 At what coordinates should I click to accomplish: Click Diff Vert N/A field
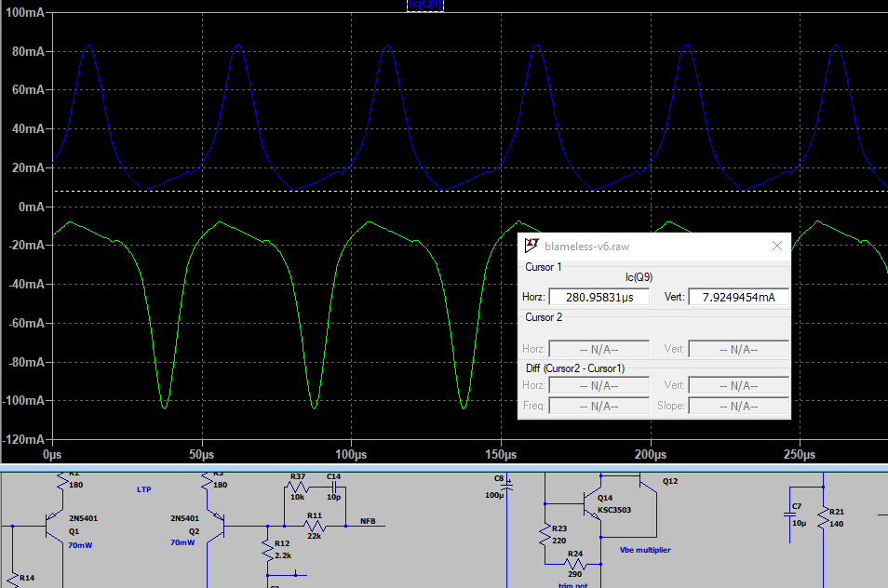pos(738,385)
